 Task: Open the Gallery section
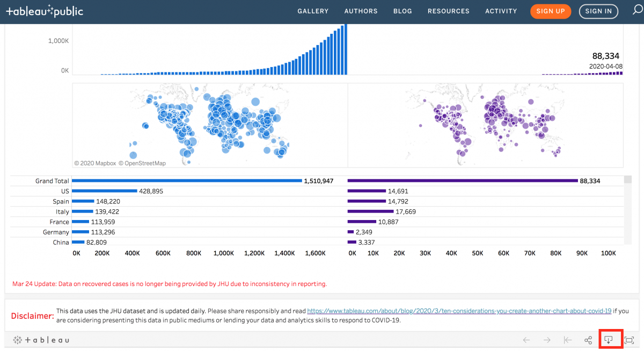coord(313,11)
